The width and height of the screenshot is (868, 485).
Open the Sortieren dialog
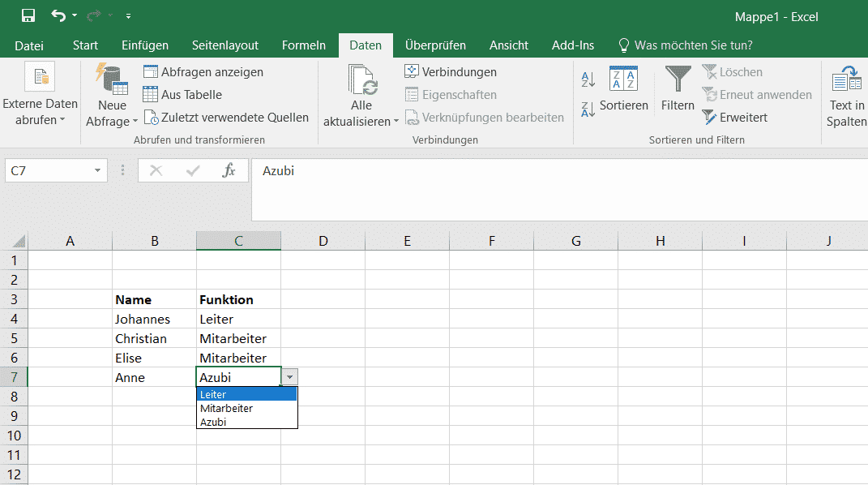[623, 88]
